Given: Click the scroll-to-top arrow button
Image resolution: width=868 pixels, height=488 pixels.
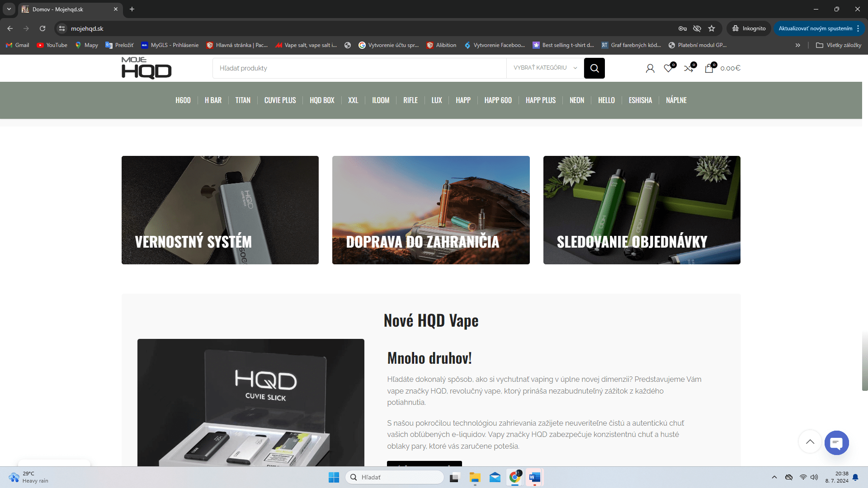Looking at the screenshot, I should (x=810, y=441).
